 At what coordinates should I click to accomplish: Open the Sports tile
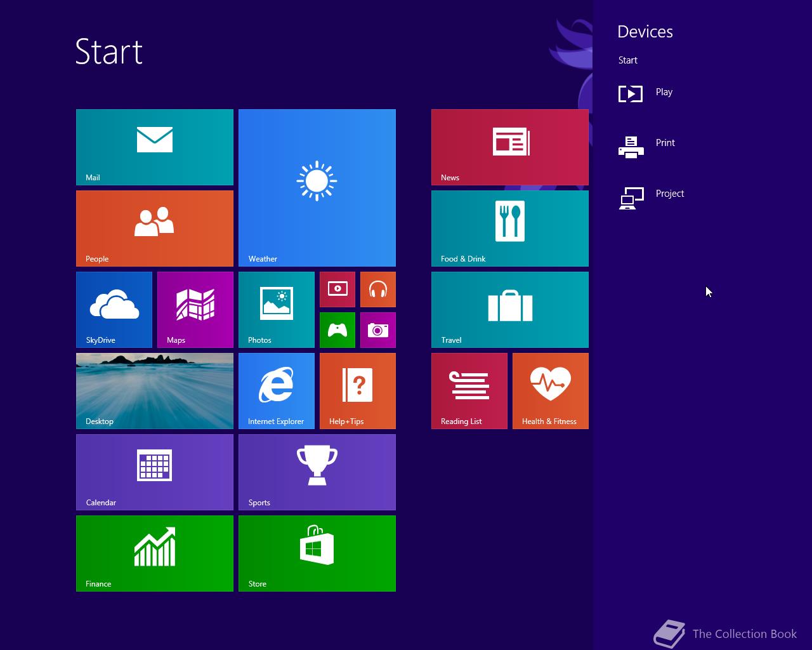[317, 472]
